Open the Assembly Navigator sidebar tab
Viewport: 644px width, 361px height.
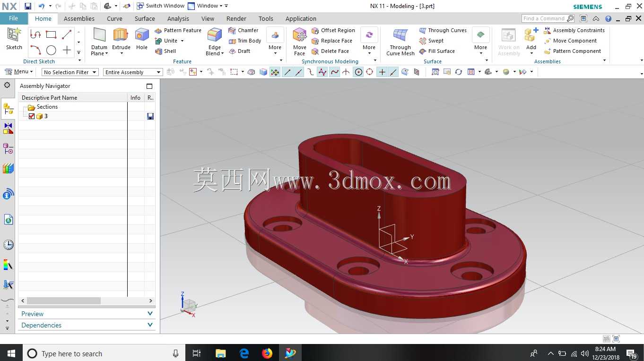(8, 110)
